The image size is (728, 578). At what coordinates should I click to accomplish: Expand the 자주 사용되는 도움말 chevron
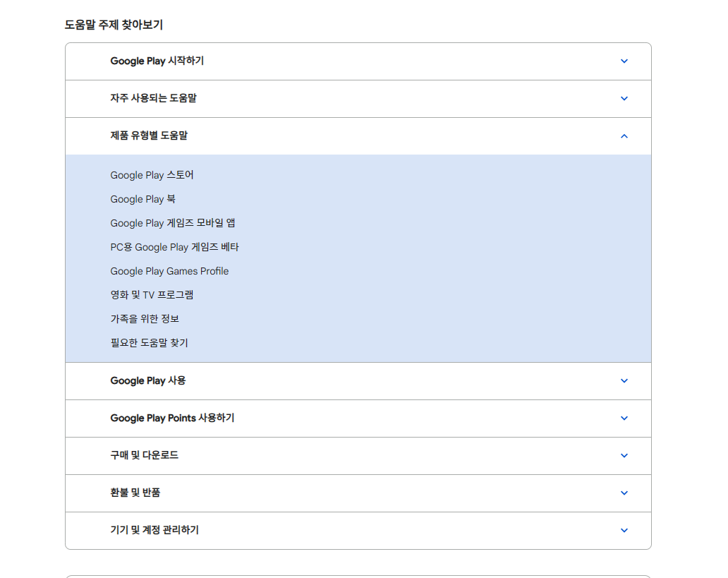[624, 99]
